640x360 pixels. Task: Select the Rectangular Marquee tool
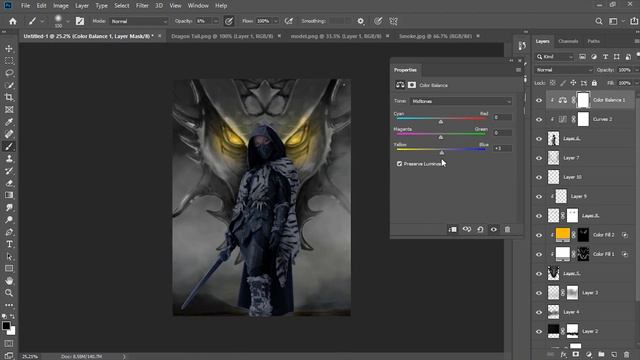(9, 61)
